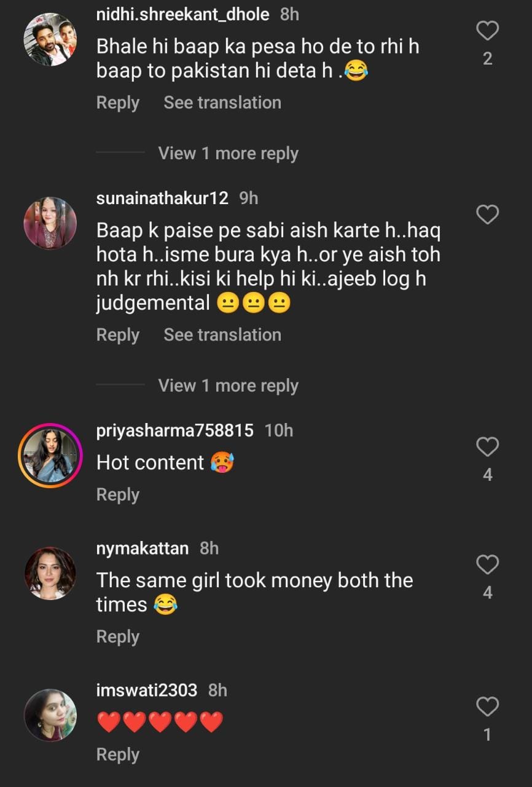The image size is (532, 787).
Task: Like imswati2303's hearts comment
Action: click(x=487, y=707)
